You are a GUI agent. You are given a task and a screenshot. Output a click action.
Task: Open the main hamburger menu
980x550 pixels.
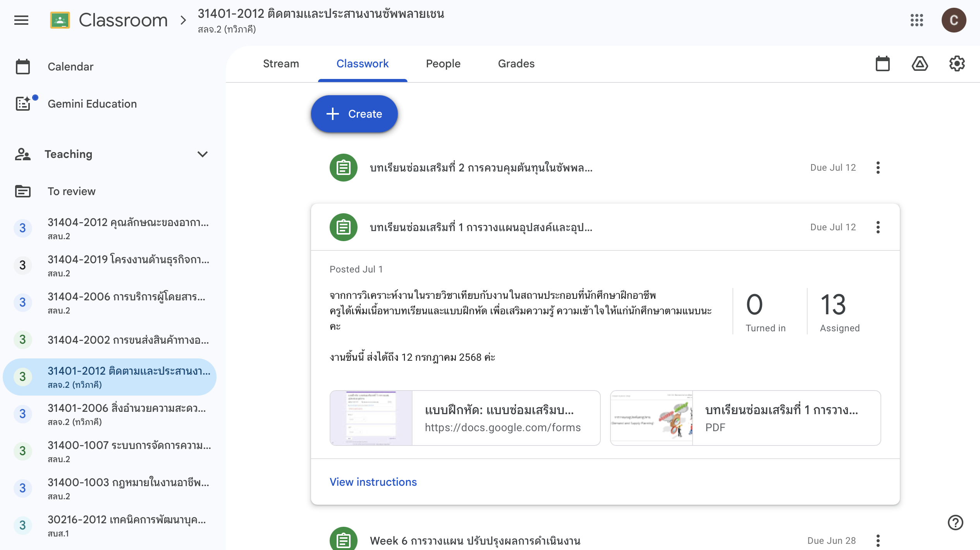[x=21, y=20]
